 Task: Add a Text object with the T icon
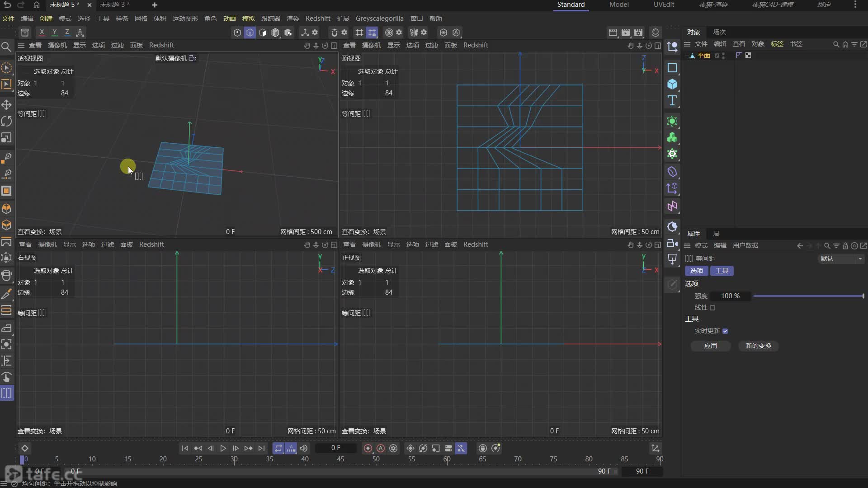(672, 100)
